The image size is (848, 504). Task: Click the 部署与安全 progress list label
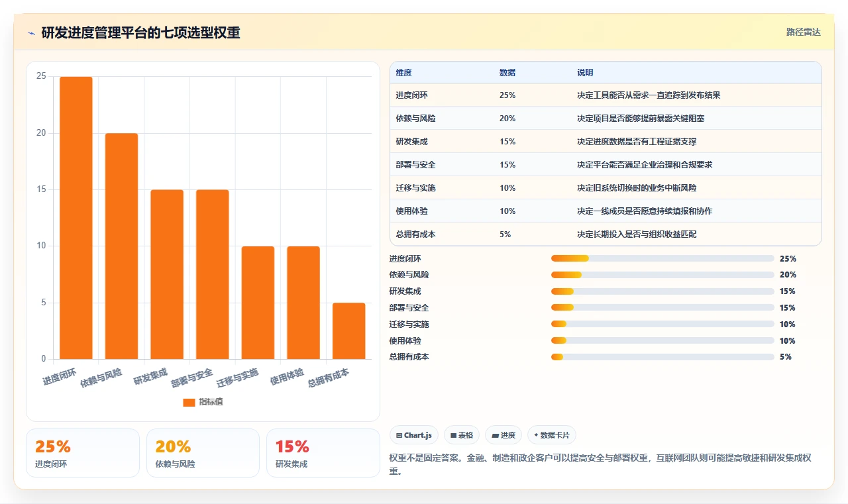[409, 308]
